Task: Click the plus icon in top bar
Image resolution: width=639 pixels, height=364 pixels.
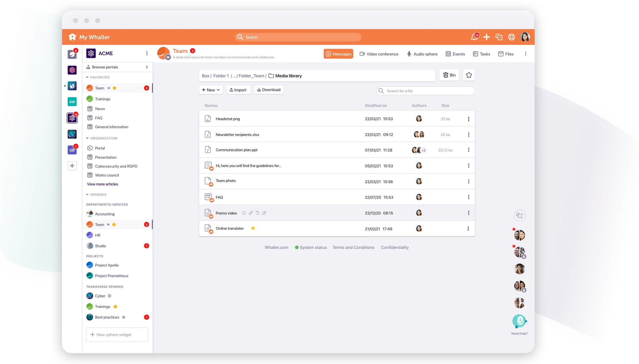Action: tap(486, 37)
